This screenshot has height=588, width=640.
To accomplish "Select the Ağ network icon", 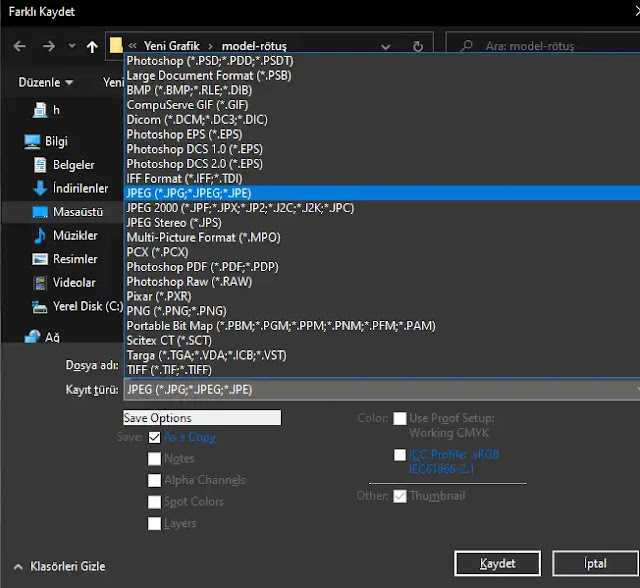I will click(32, 337).
